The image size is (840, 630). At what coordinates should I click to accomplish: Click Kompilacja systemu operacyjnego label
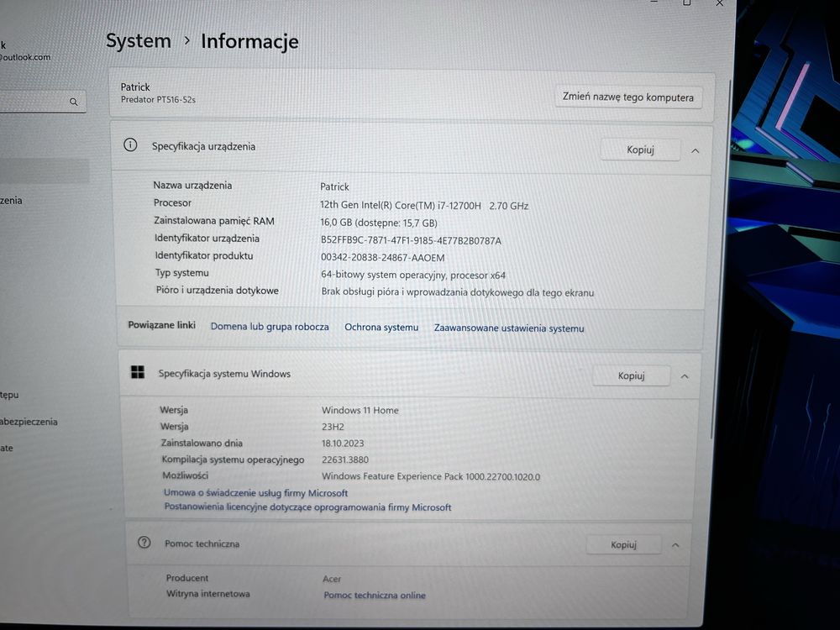pyautogui.click(x=233, y=459)
